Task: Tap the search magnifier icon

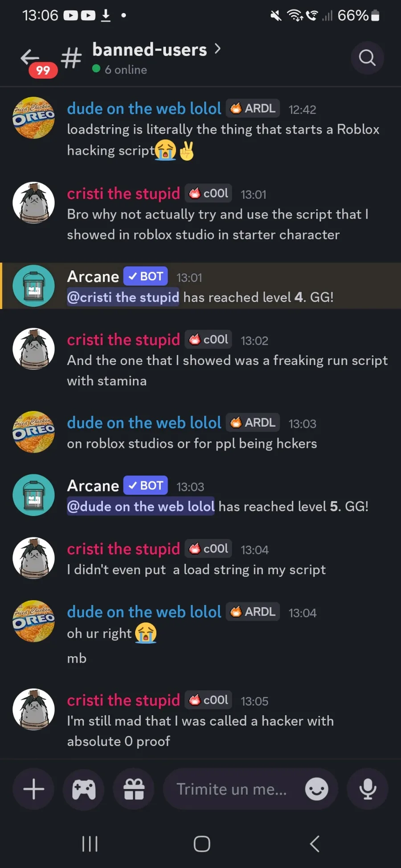Action: (x=367, y=58)
